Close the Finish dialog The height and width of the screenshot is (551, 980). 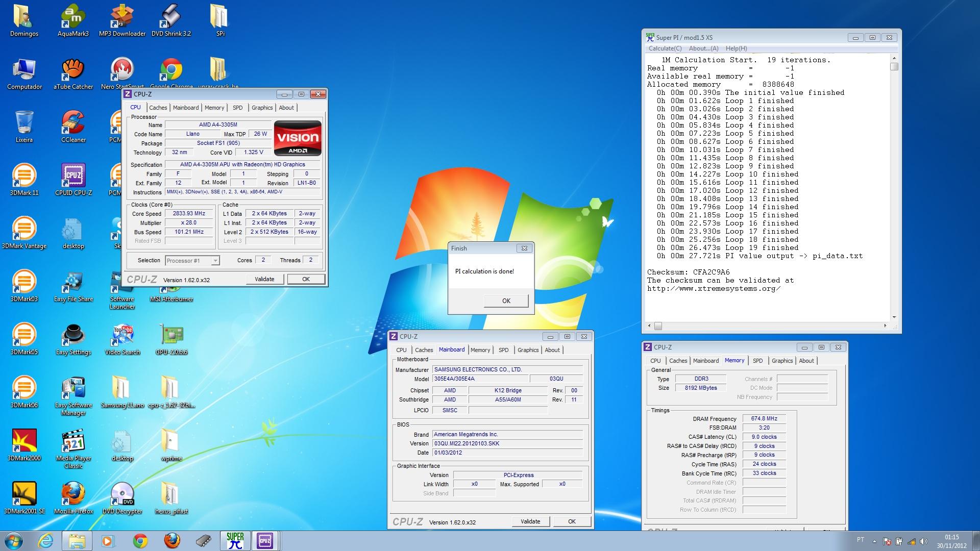tap(524, 248)
